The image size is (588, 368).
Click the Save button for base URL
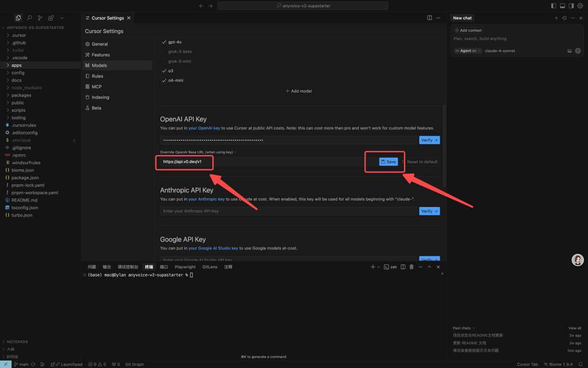point(388,162)
